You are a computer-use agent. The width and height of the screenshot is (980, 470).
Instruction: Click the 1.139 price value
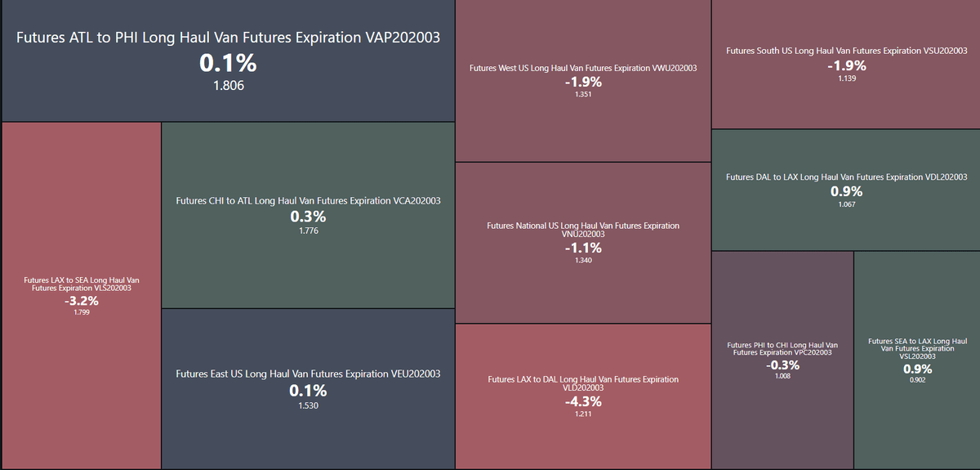[x=846, y=78]
